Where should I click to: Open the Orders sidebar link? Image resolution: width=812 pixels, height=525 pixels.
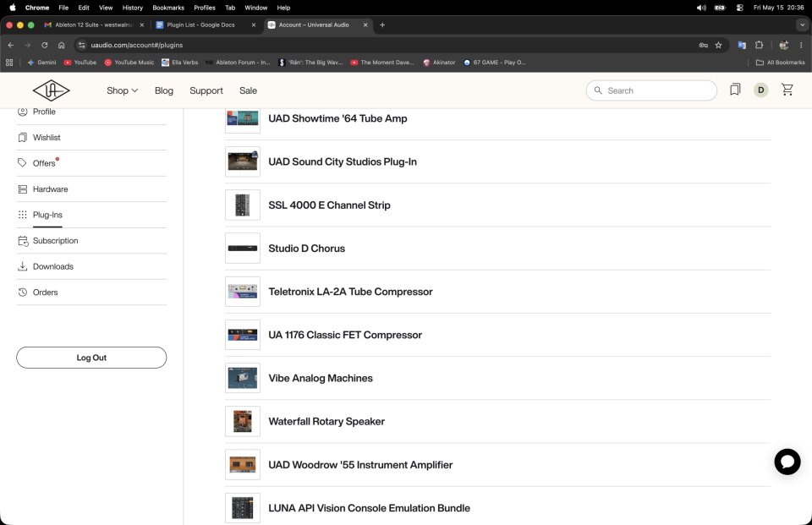click(x=45, y=292)
